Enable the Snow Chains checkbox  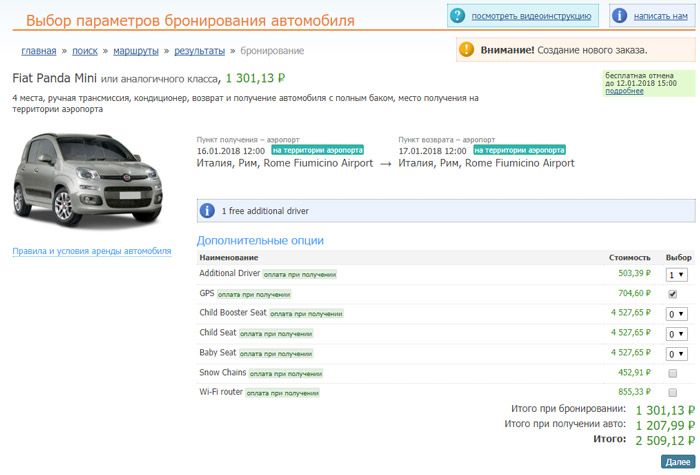[x=672, y=373]
